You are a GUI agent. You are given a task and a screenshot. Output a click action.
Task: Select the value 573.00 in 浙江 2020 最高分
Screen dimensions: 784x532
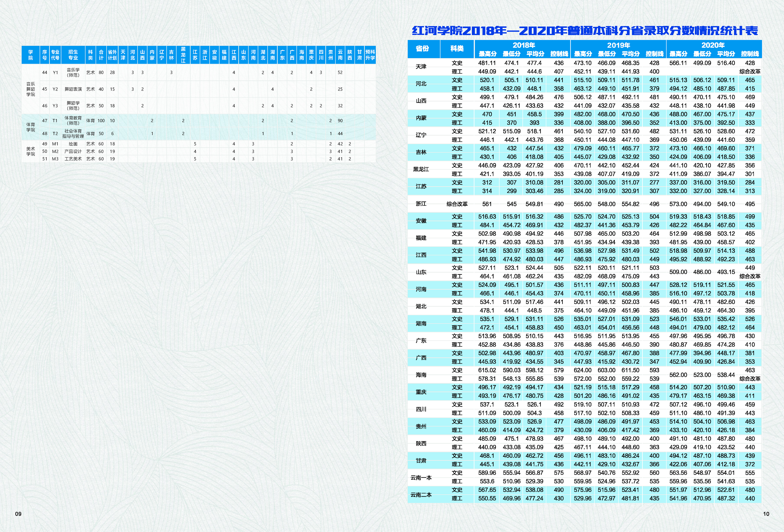678,204
